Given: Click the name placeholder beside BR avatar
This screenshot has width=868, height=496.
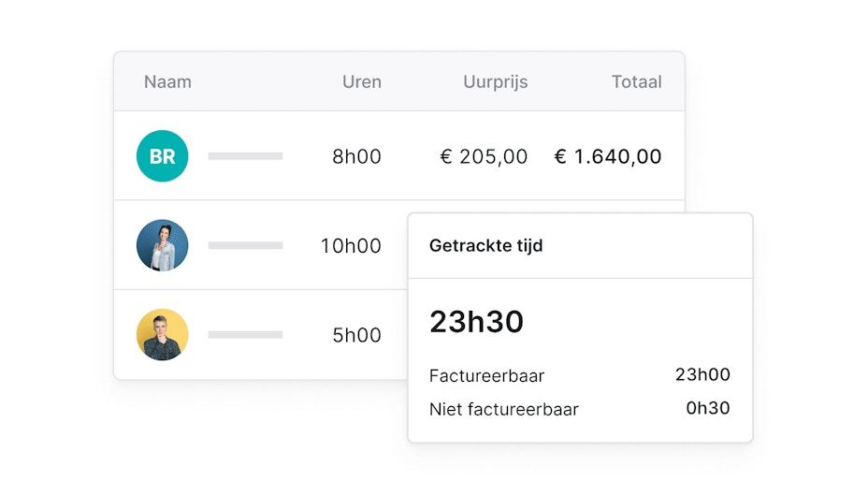Looking at the screenshot, I should [x=245, y=156].
